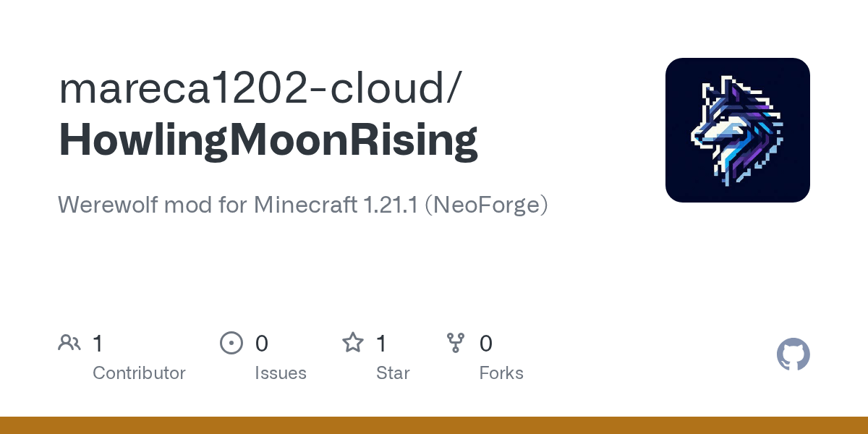Click the star outline icon
This screenshot has width=868, height=434.
(352, 343)
